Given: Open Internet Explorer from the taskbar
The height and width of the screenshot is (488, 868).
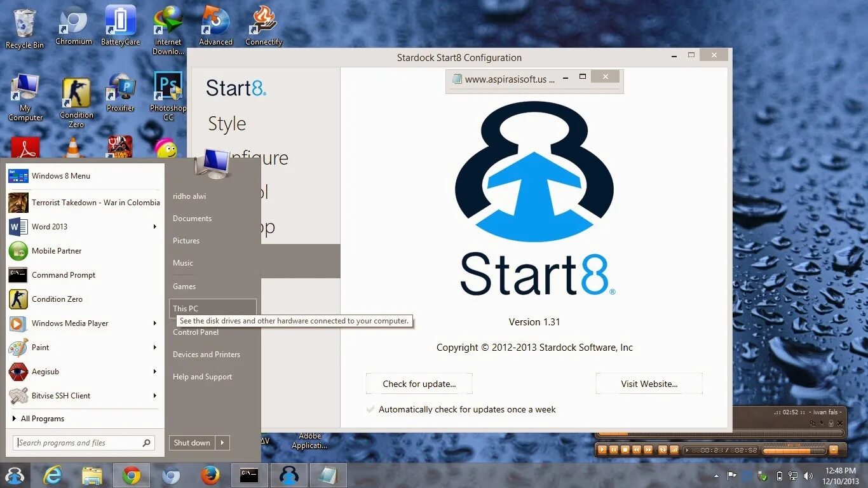Looking at the screenshot, I should 52,475.
